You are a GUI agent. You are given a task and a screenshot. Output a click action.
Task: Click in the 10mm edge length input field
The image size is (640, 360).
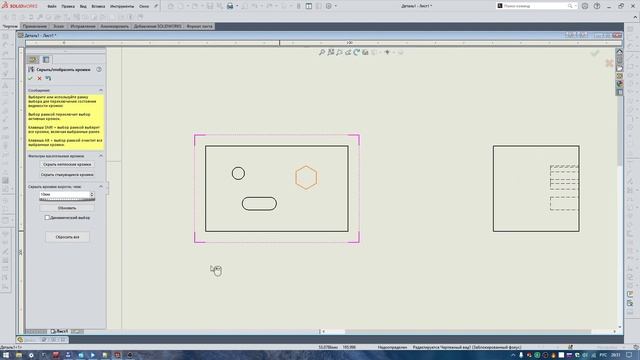click(64, 195)
